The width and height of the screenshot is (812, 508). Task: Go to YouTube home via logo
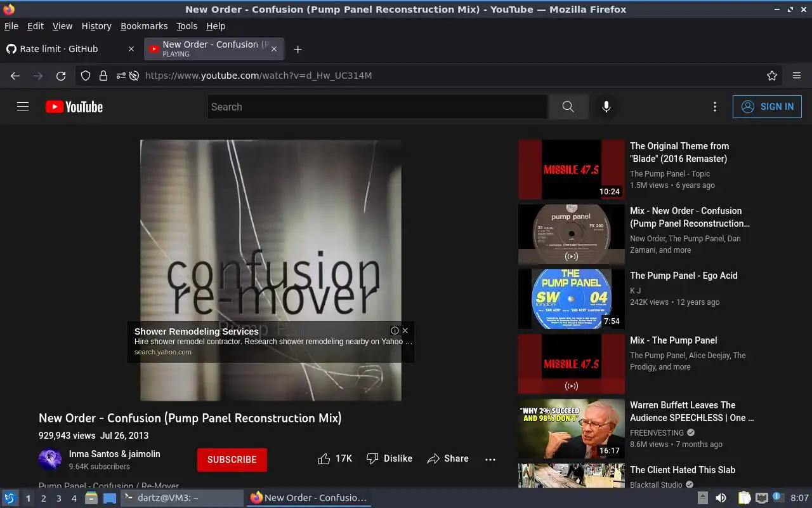click(x=74, y=107)
